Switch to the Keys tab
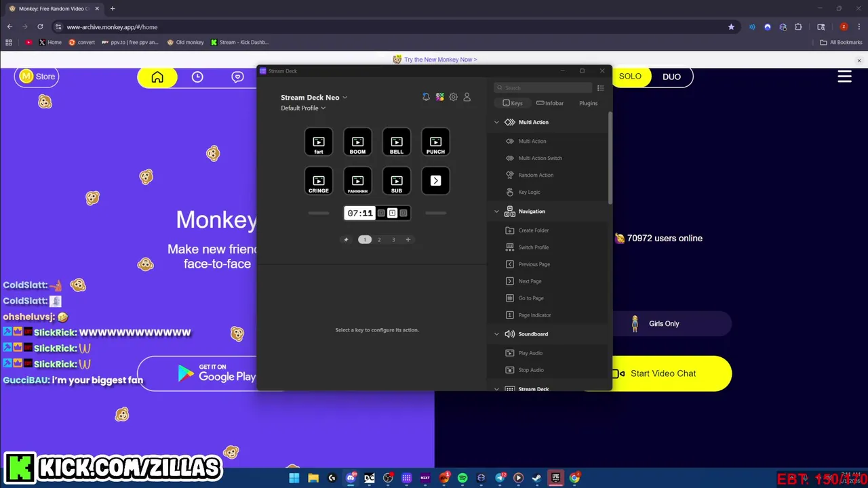 (x=513, y=103)
